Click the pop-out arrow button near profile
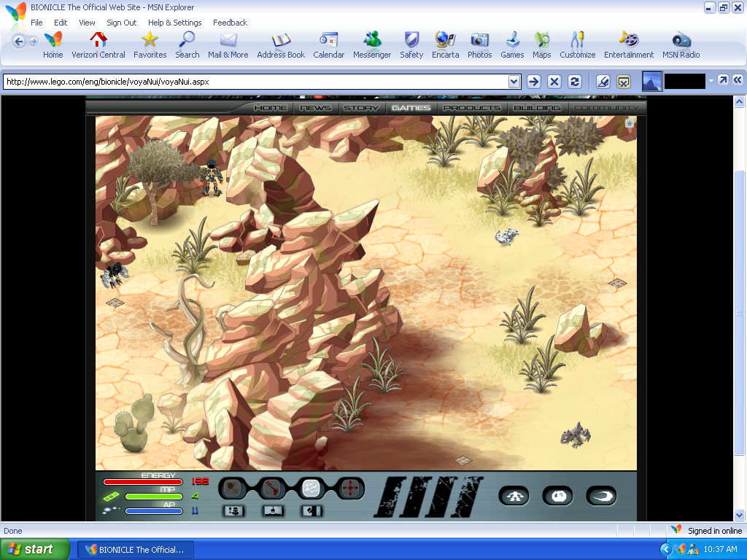This screenshot has width=747, height=560. (723, 80)
